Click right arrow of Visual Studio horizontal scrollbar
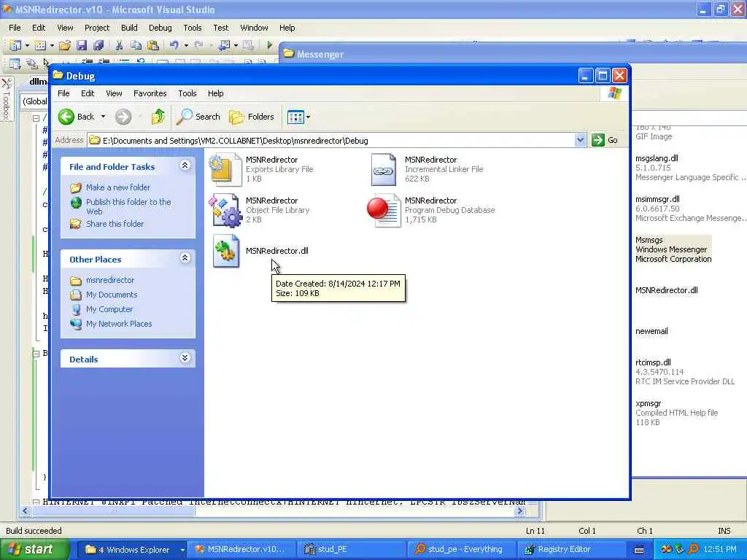Viewport: 747px width, 560px height. pyautogui.click(x=519, y=510)
